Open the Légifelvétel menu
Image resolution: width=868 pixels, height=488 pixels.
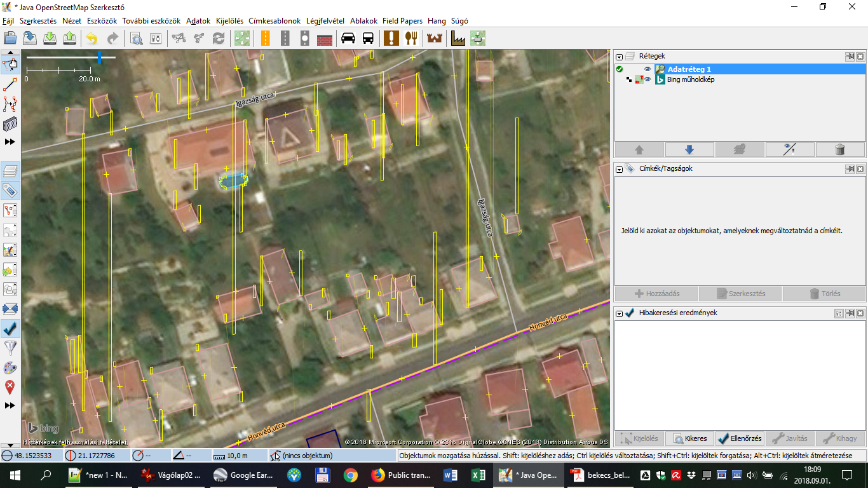click(x=325, y=21)
